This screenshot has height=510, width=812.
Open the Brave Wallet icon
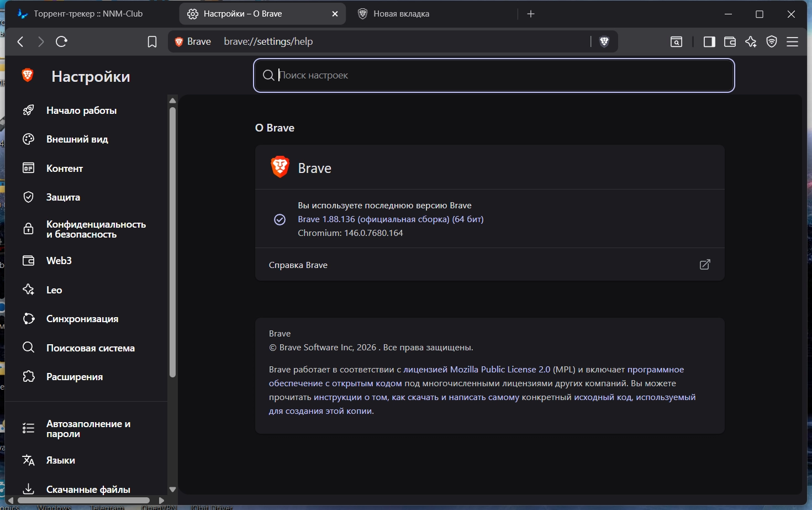click(730, 42)
